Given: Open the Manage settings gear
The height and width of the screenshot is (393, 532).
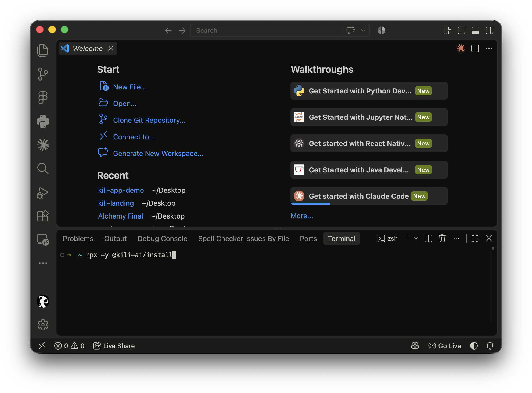Looking at the screenshot, I should point(43,325).
